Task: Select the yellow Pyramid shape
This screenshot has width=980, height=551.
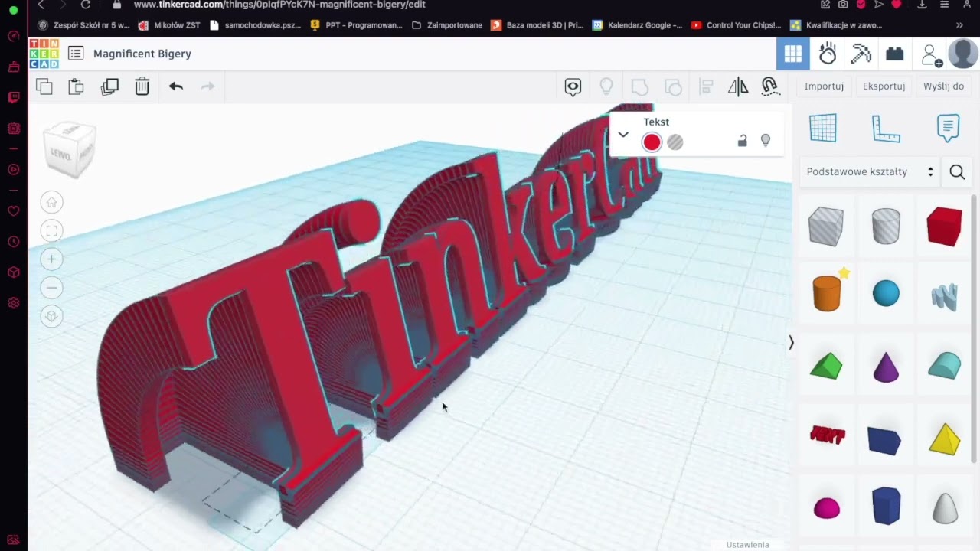Action: pos(944,439)
